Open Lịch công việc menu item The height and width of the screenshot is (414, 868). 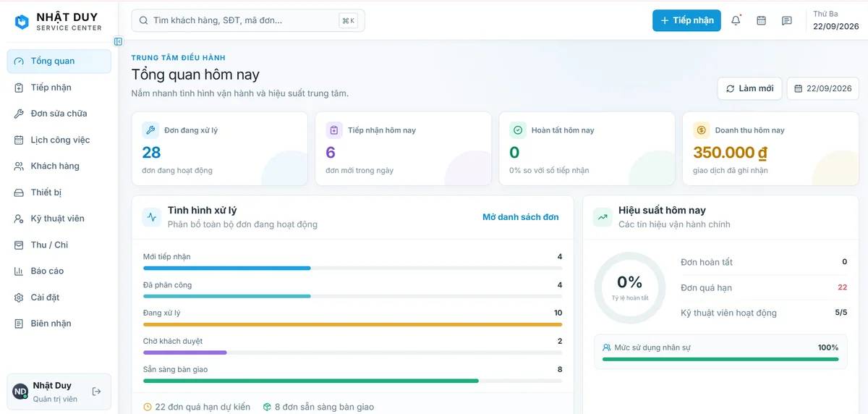click(59, 140)
